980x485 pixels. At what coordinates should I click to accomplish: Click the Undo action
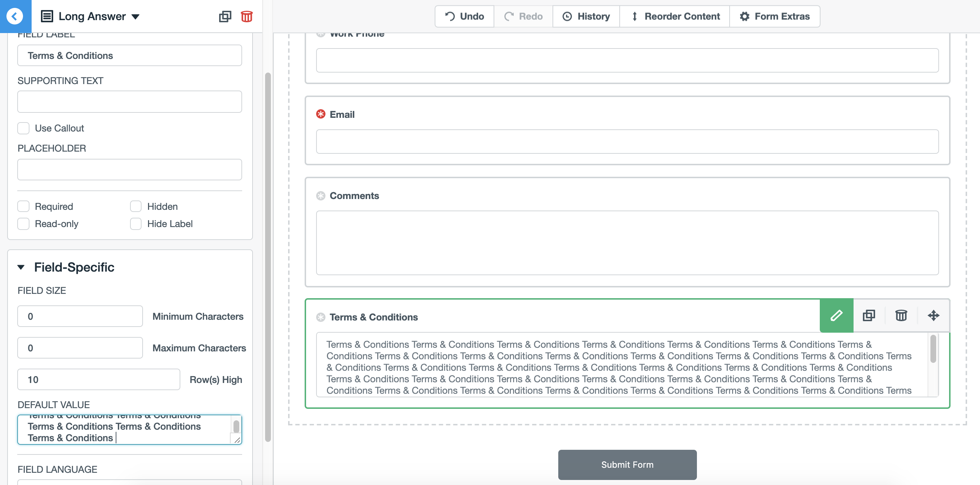tap(463, 17)
